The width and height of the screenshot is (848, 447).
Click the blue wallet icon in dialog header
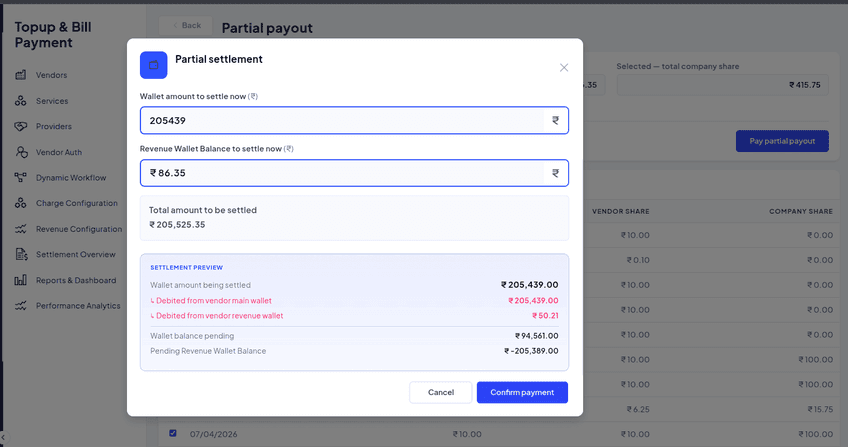point(154,65)
